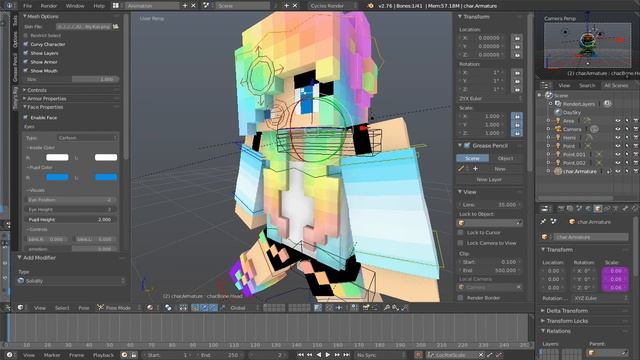Open outliner editor type icon
Image resolution: width=640 pixels, height=360 pixels.
(x=545, y=85)
